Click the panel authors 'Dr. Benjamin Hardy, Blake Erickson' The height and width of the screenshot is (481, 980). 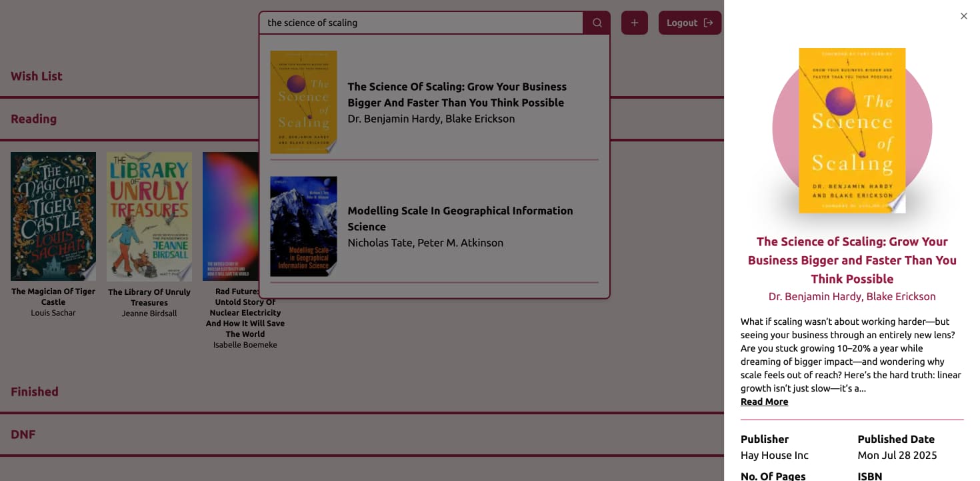[x=852, y=296]
